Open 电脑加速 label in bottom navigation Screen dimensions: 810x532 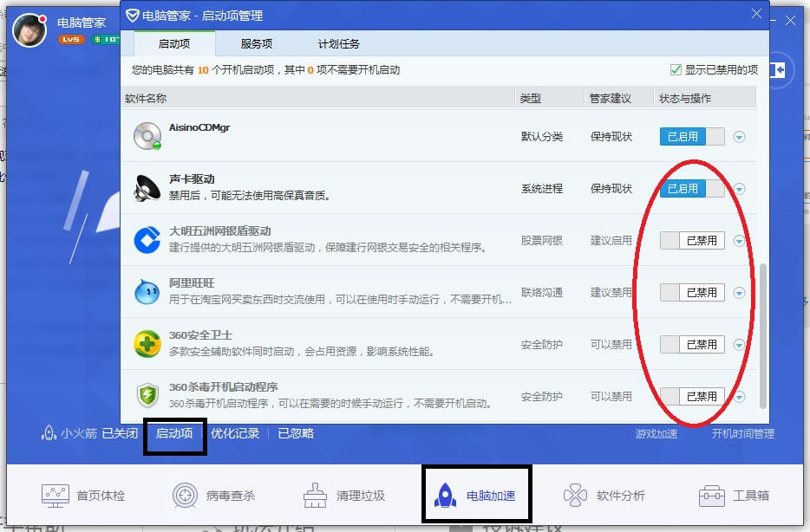coord(491,496)
